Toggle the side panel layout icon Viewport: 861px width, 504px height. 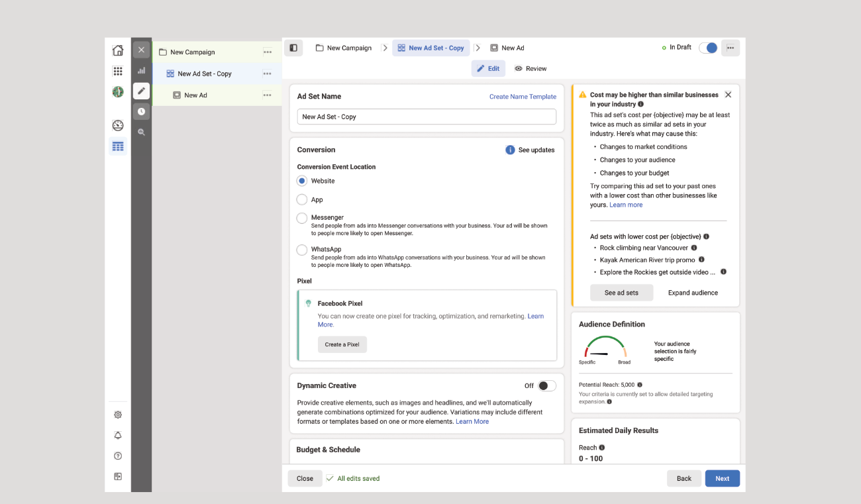click(x=293, y=48)
